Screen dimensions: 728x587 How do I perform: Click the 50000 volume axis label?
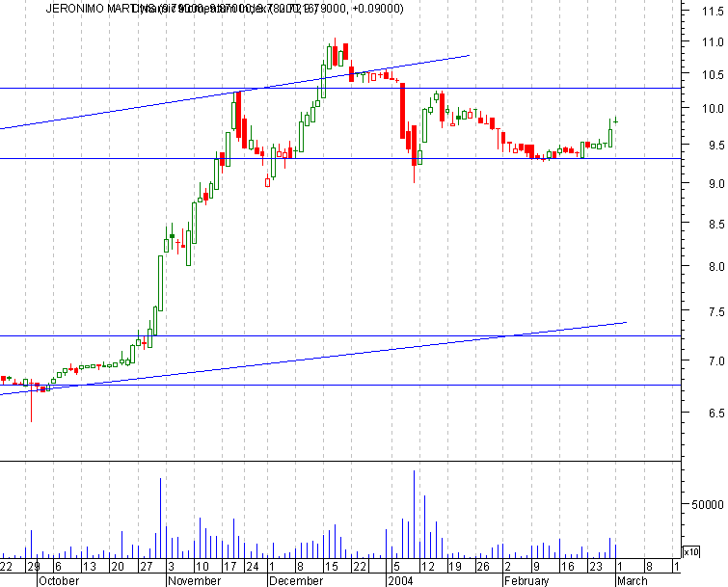707,504
